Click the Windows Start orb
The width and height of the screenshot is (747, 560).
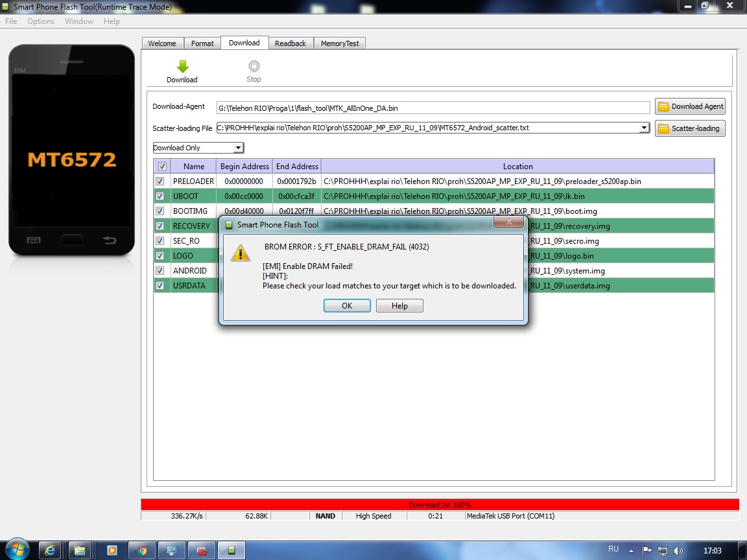(x=17, y=550)
